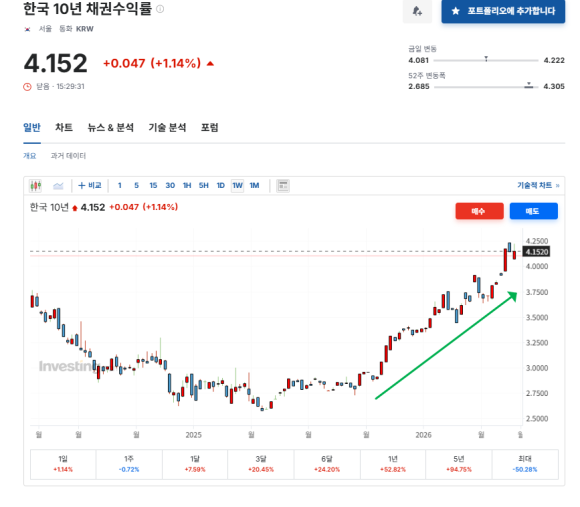
Task: Choose the 1W interval
Action: click(237, 185)
